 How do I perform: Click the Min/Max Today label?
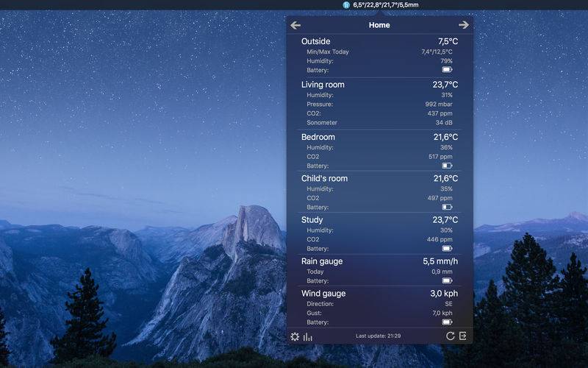(328, 52)
